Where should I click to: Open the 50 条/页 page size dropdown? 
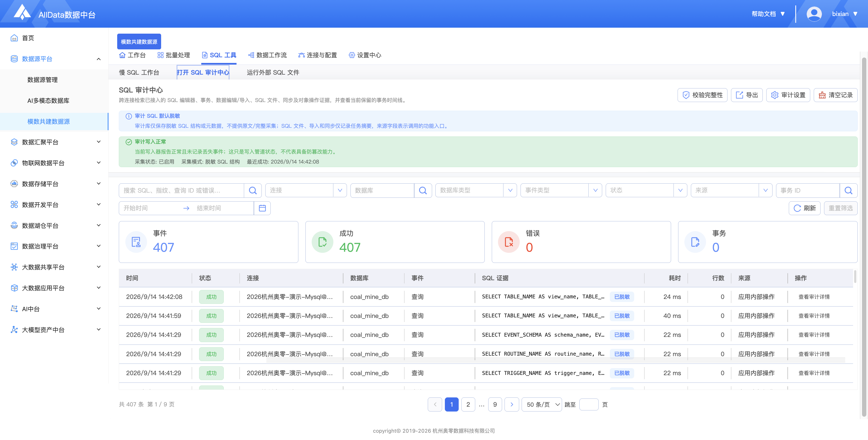(x=541, y=404)
